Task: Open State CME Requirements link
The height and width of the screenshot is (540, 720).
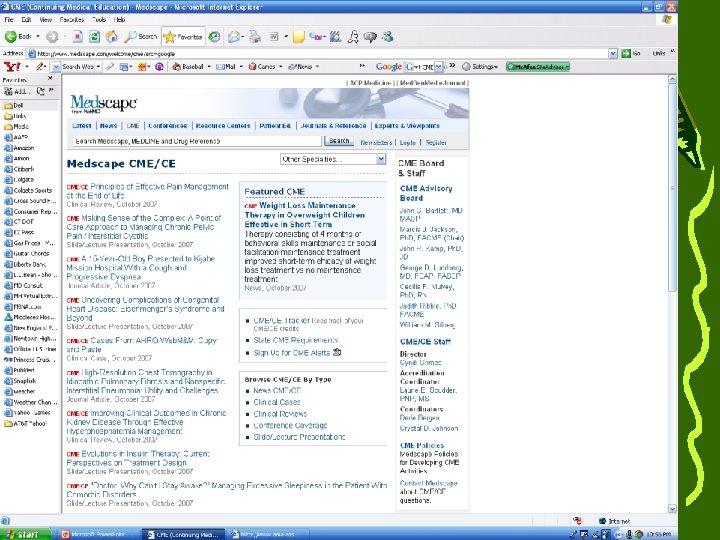Action: coord(296,340)
